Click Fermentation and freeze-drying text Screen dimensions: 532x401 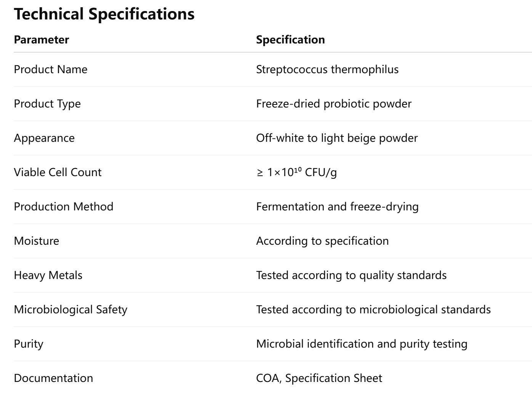point(337,207)
